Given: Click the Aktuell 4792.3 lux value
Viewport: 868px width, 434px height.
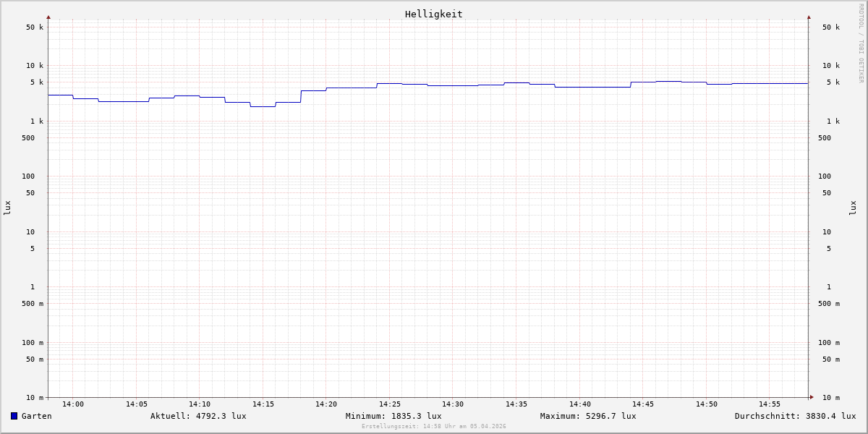Looking at the screenshot, I should (x=198, y=416).
